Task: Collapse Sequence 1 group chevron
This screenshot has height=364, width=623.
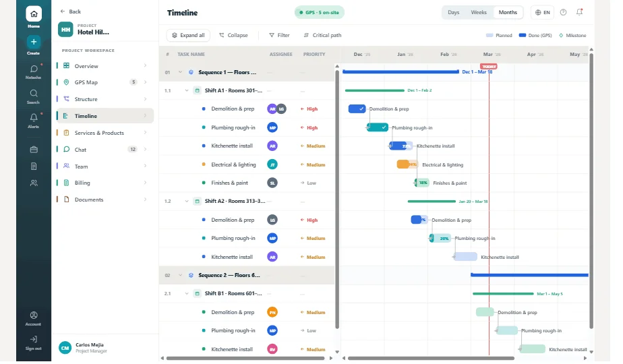Action: 180,72
